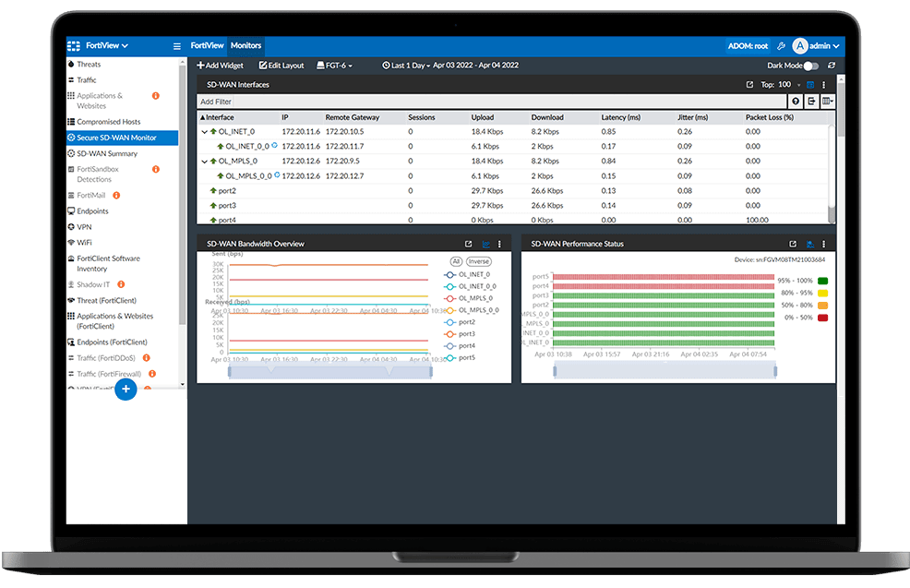The image size is (910, 588).
Task: Click the hamburger menu icon to collapse the sidebar
Action: pos(177,46)
